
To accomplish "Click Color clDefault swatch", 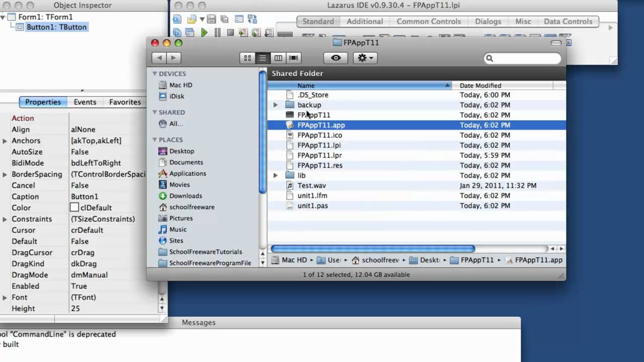I will click(74, 208).
